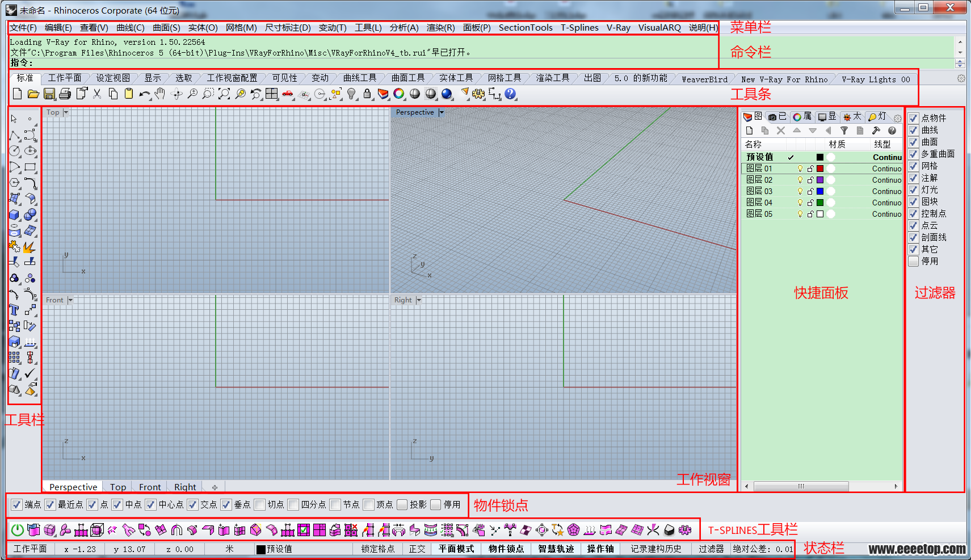Uncheck the 点物件 filter checkbox
Screen dimensions: 971x560
914,118
